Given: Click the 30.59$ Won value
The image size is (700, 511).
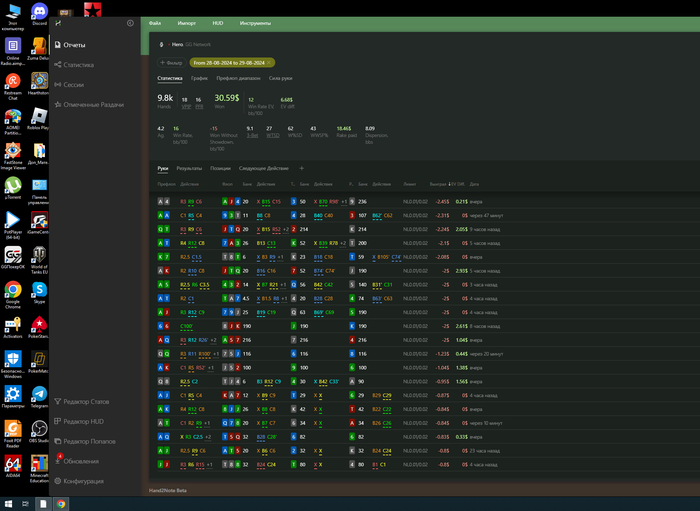Looking at the screenshot, I should pyautogui.click(x=227, y=98).
